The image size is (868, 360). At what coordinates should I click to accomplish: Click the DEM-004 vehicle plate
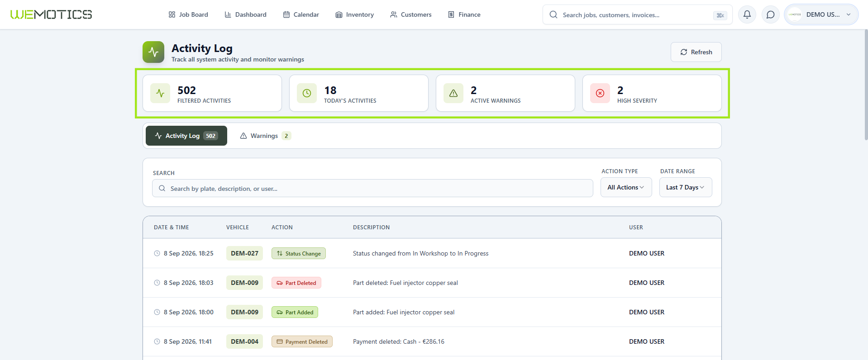pos(244,341)
